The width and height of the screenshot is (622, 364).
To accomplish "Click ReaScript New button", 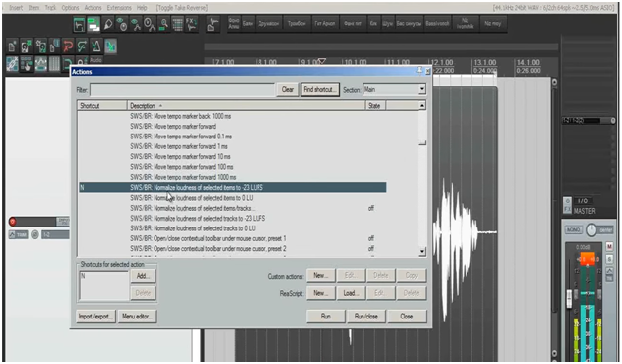I will coord(321,293).
